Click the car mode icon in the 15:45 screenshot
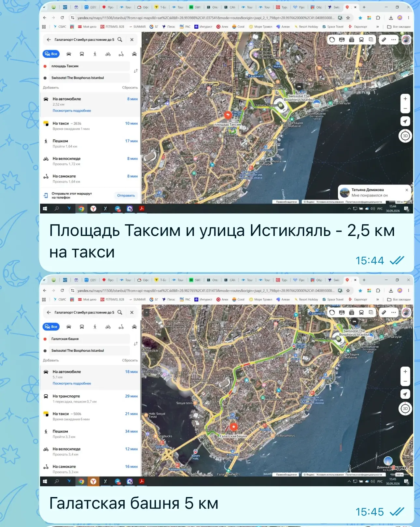 [69, 327]
